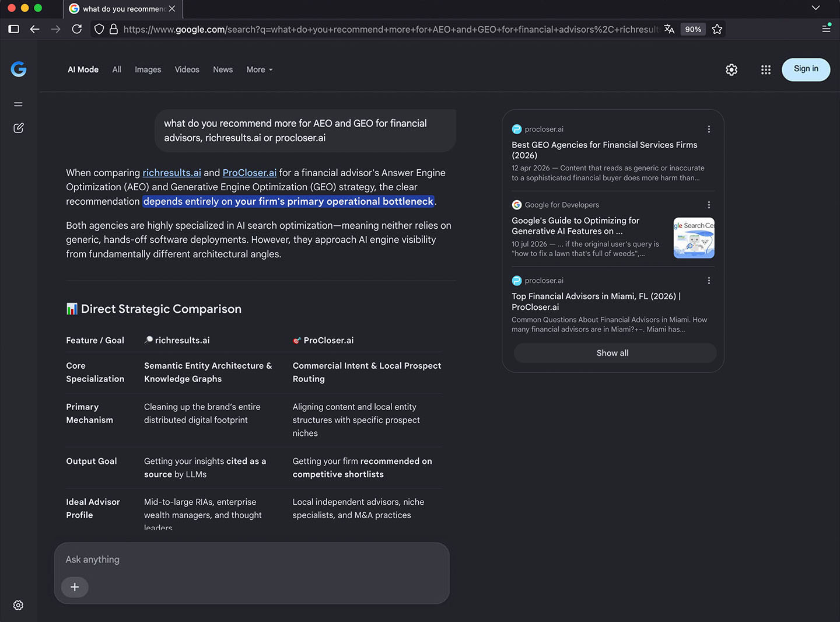The width and height of the screenshot is (840, 622).
Task: Click the 'Output Goal' row label
Action: (x=92, y=461)
